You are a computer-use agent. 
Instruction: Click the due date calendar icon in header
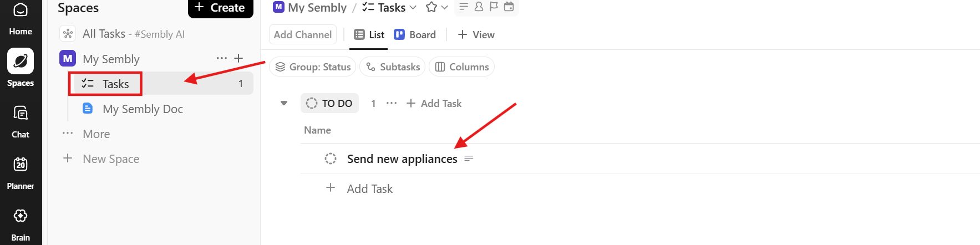[x=509, y=7]
